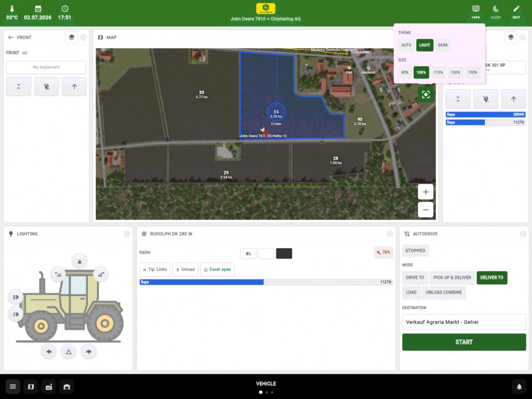Select UNLOAD COMBINE mode
Viewport: 532px width, 399px height.
click(444, 292)
